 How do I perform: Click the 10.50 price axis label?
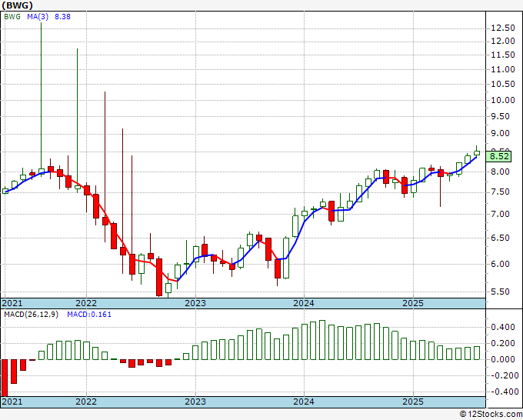503,84
